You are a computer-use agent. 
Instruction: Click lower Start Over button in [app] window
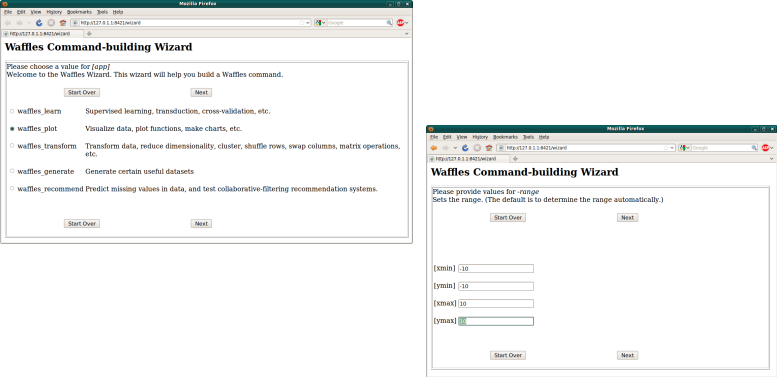tap(82, 224)
